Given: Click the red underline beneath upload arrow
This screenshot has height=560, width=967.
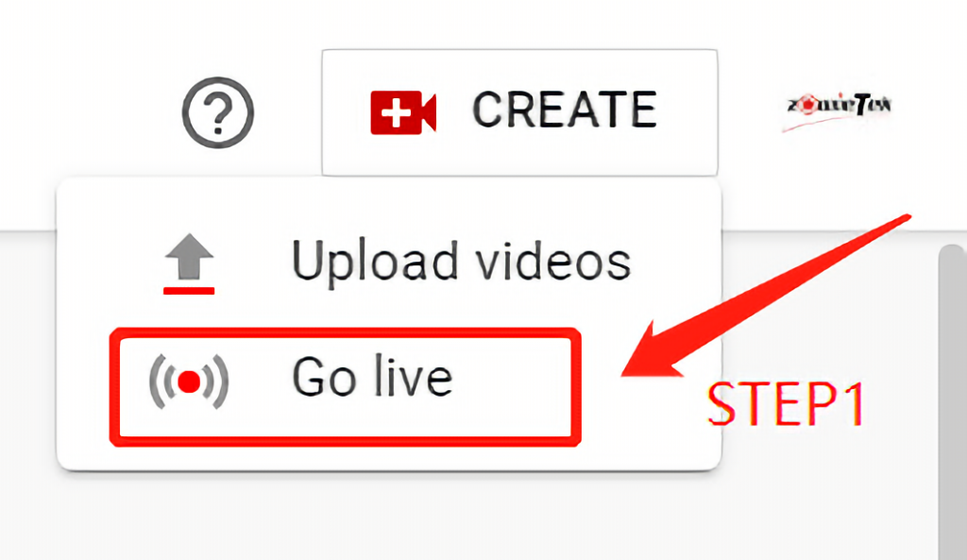Looking at the screenshot, I should [189, 291].
